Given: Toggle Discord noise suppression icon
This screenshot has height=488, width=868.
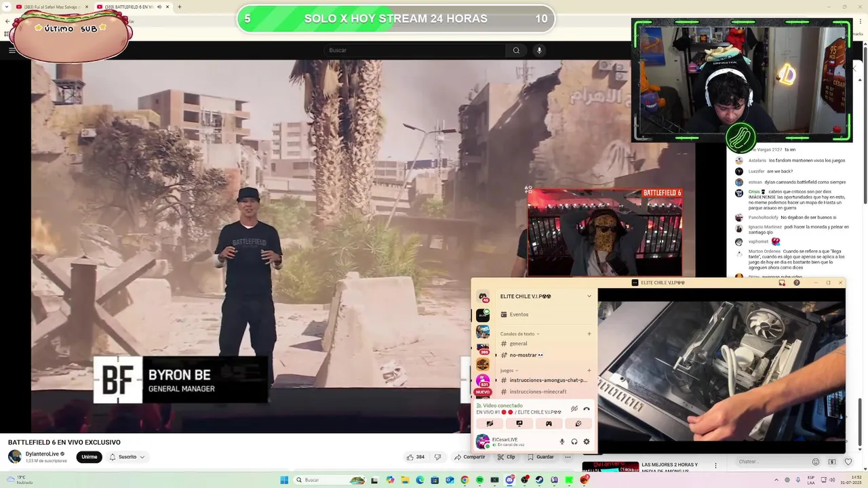Looking at the screenshot, I should coord(574,409).
